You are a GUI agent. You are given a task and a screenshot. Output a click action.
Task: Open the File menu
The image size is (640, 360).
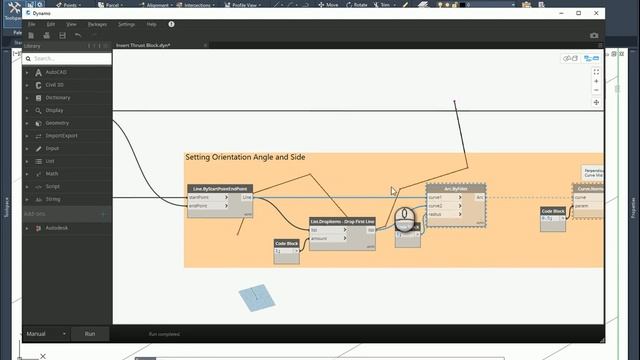pyautogui.click(x=31, y=24)
